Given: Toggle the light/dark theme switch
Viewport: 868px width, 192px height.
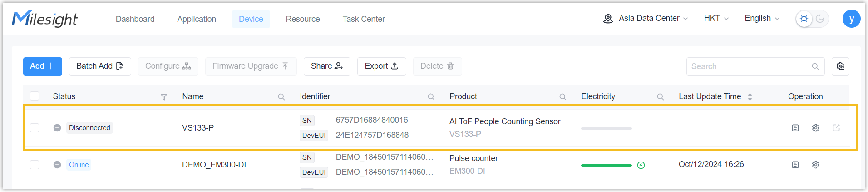Looking at the screenshot, I should click(x=812, y=19).
